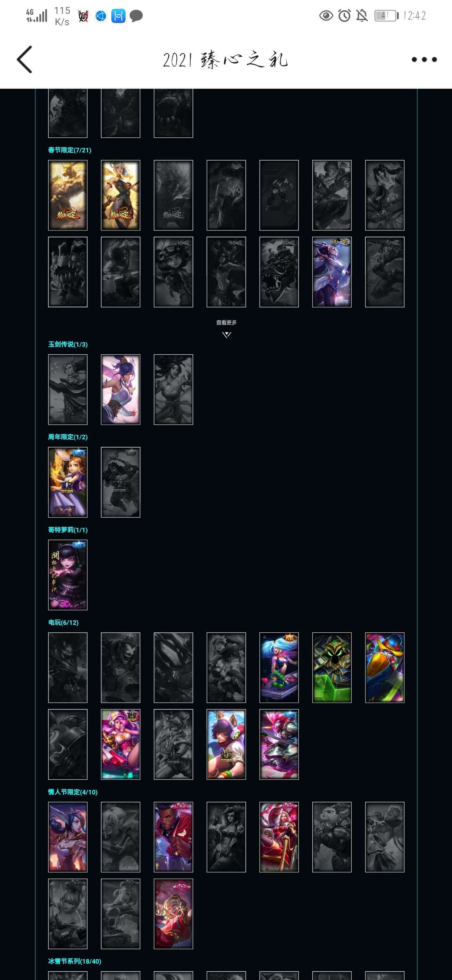Tap the eye comfort status icon
Image resolution: width=452 pixels, height=980 pixels.
[x=326, y=16]
